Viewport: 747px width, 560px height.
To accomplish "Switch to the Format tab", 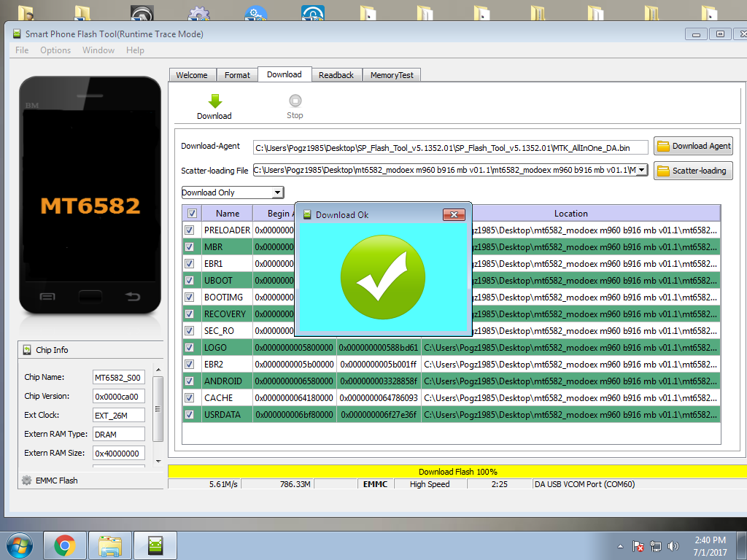I will [237, 75].
